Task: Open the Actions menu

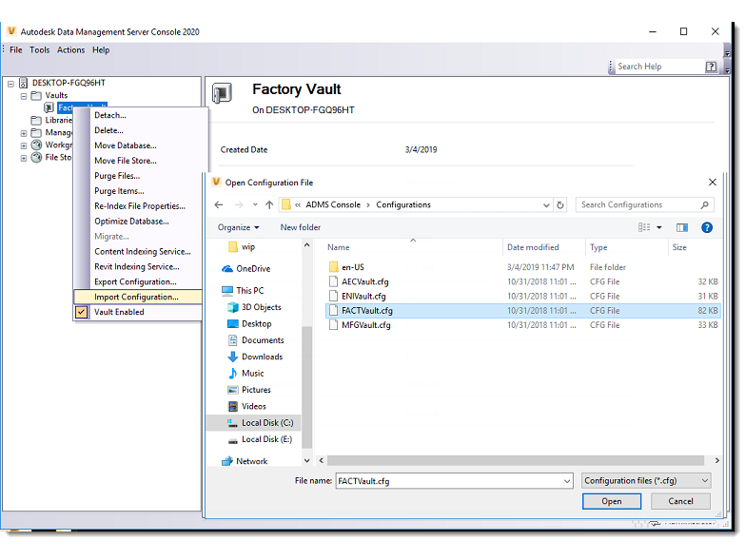Action: click(70, 49)
